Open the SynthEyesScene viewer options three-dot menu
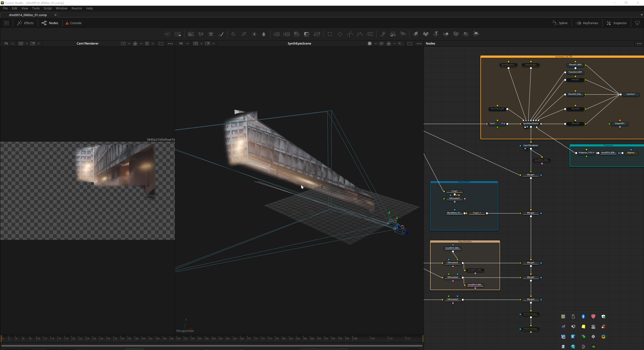The width and height of the screenshot is (644, 350). coord(419,43)
